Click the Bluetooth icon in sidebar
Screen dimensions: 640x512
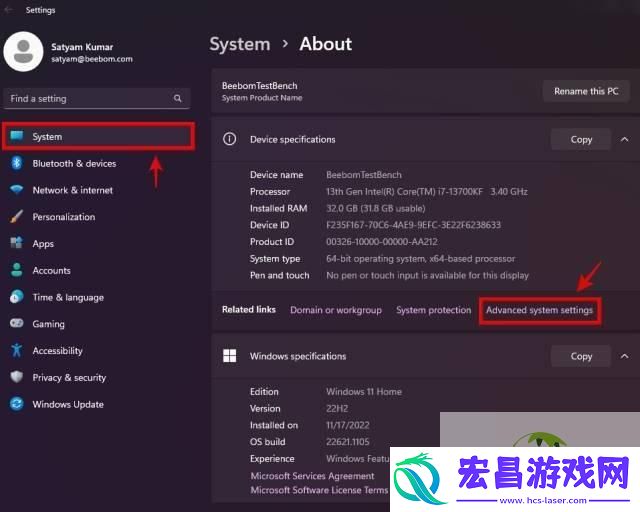point(17,163)
